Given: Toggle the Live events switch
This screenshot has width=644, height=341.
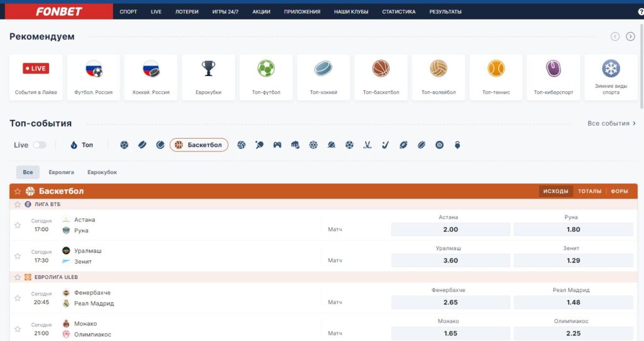Looking at the screenshot, I should [40, 145].
